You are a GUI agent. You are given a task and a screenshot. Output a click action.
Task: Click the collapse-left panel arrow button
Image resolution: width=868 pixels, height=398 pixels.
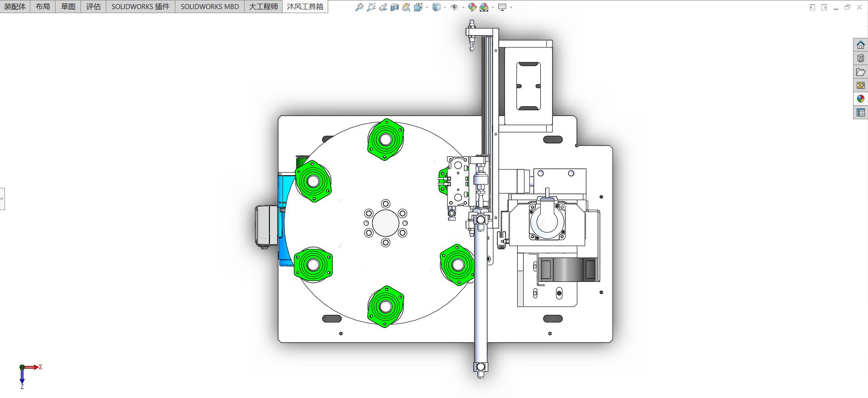pyautogui.click(x=812, y=7)
